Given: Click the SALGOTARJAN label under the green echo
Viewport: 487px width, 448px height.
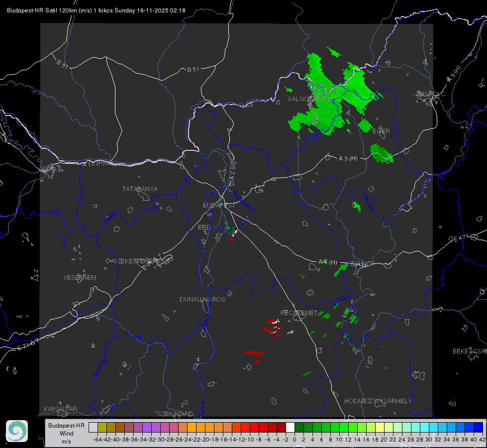Looking at the screenshot, I should click(310, 99).
